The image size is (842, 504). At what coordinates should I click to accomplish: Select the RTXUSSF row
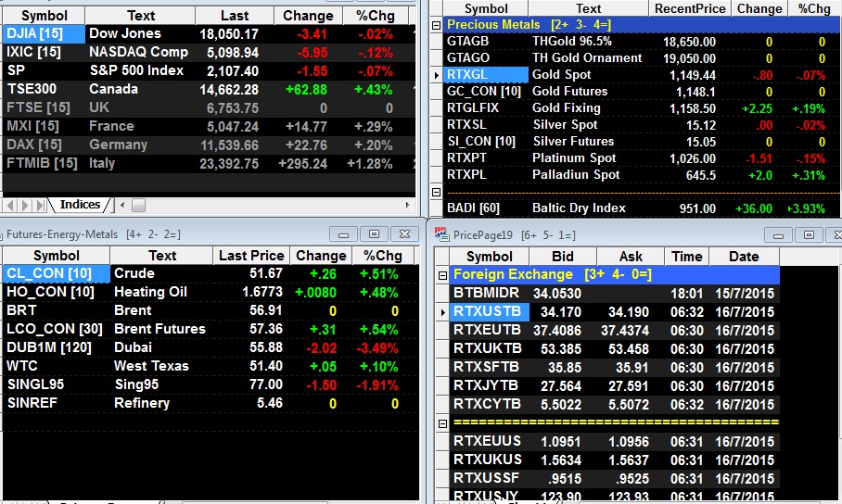pyautogui.click(x=614, y=478)
